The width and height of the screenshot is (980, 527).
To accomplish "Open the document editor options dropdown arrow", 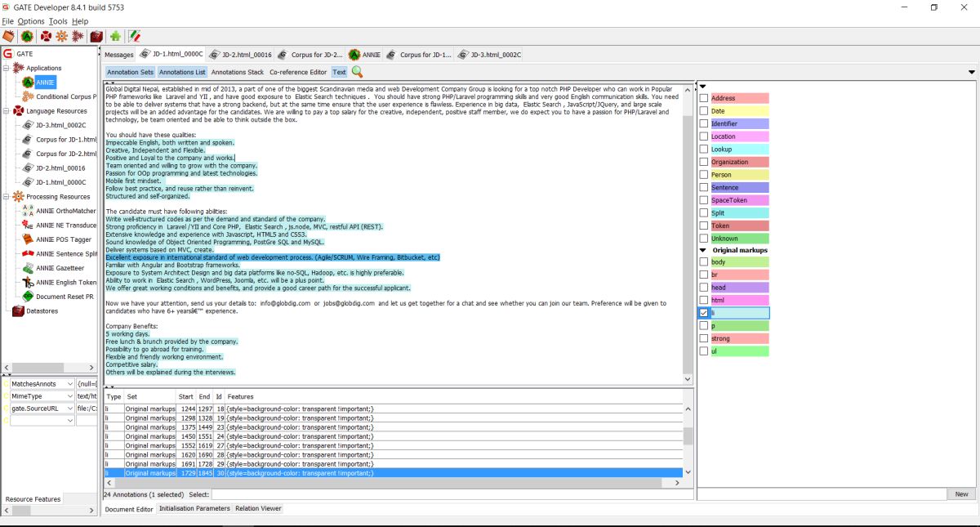I will pyautogui.click(x=971, y=72).
